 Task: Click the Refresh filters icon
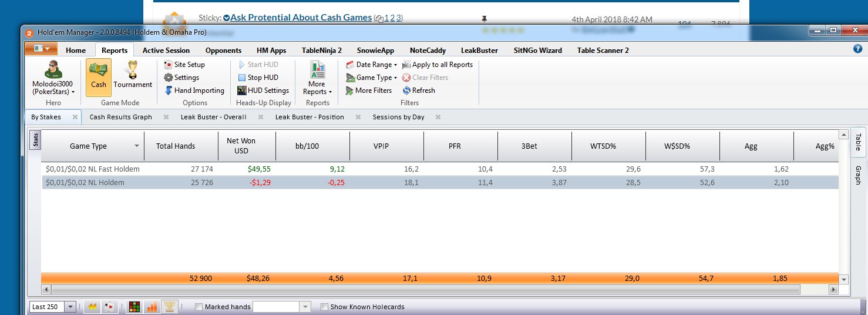pos(406,91)
